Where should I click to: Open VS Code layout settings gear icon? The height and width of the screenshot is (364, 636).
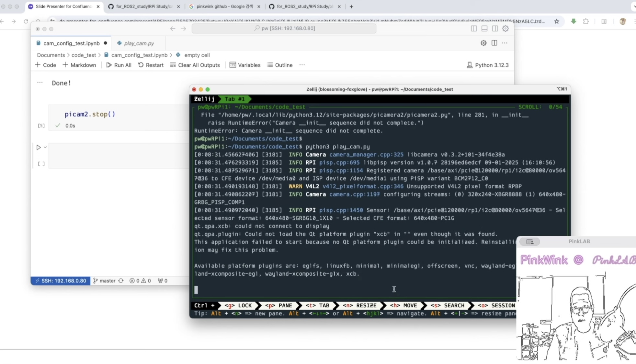tap(505, 28)
